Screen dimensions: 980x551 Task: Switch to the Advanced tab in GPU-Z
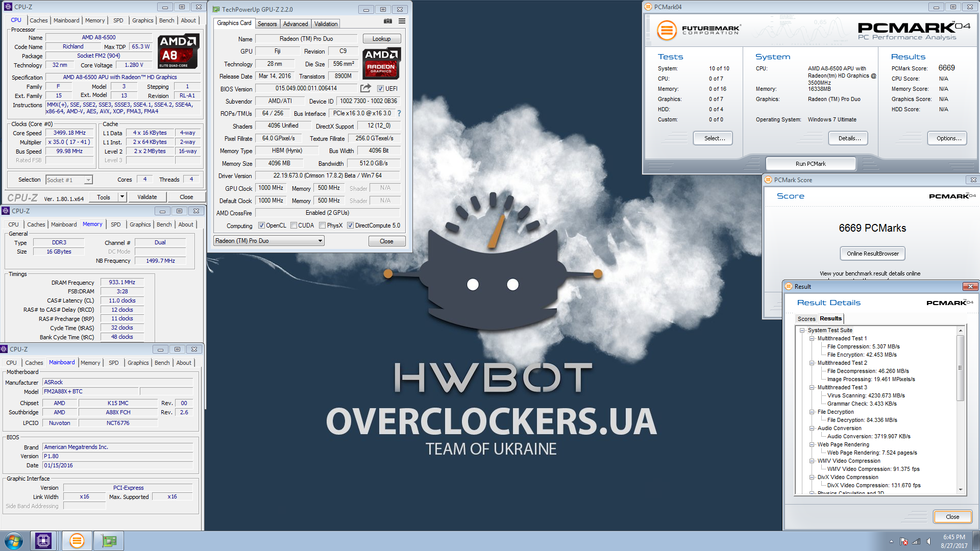[296, 24]
